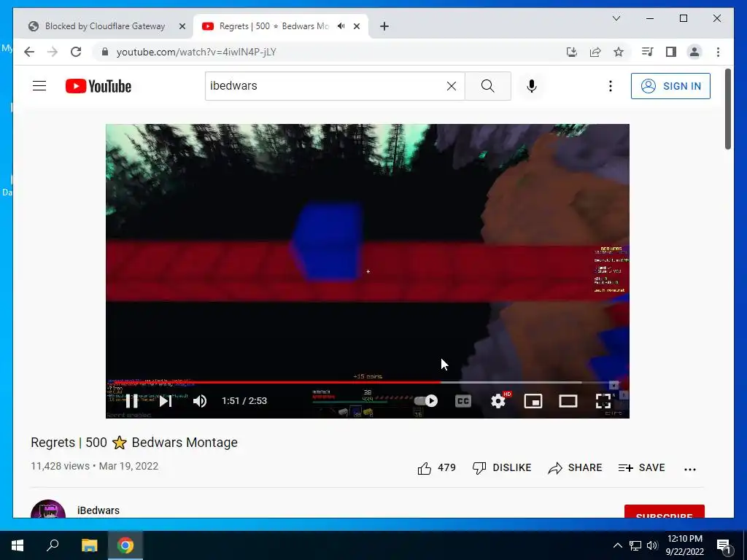
Task: Clear the search box with X icon
Action: tap(451, 86)
